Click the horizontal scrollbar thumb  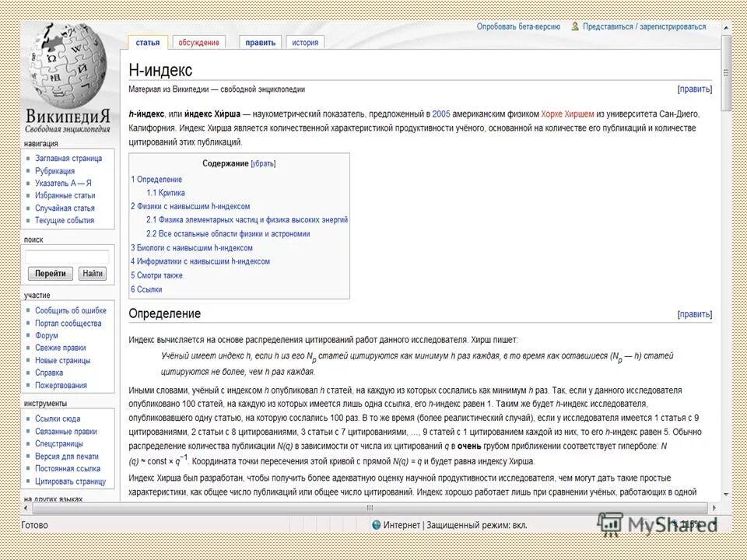tap(370, 508)
